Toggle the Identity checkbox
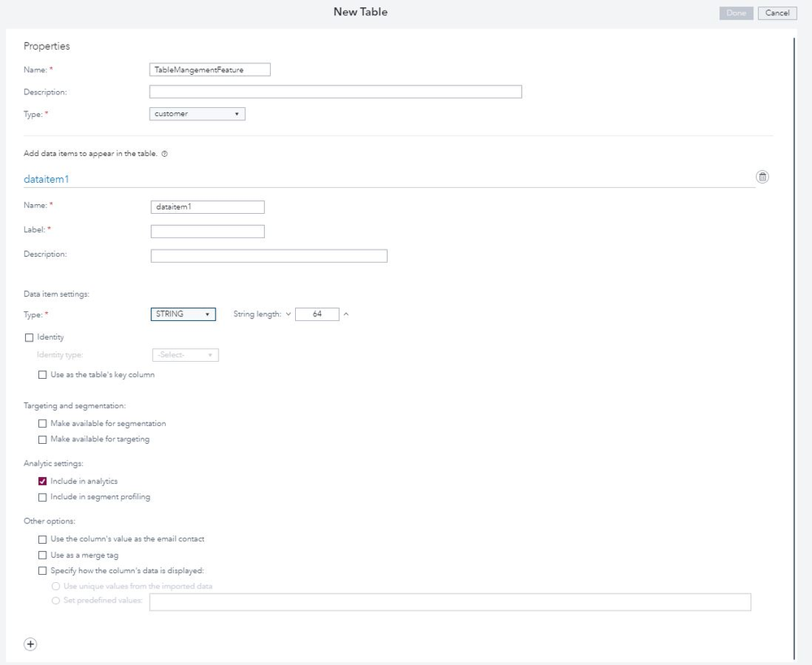 (29, 337)
